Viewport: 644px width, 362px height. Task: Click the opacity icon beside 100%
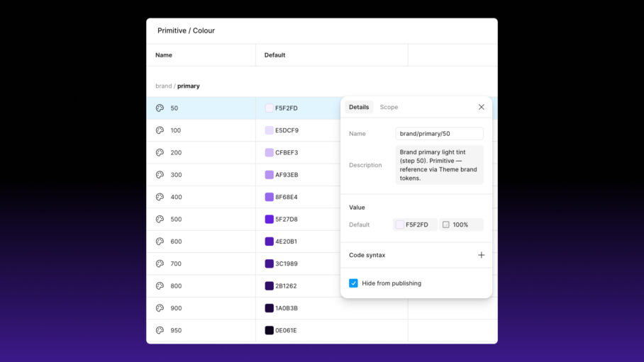445,225
